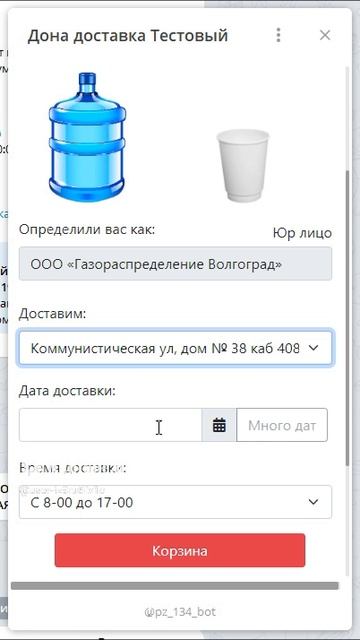
Task: Open the delivery time dropdown С 8-00 до 17-00
Action: (x=175, y=502)
